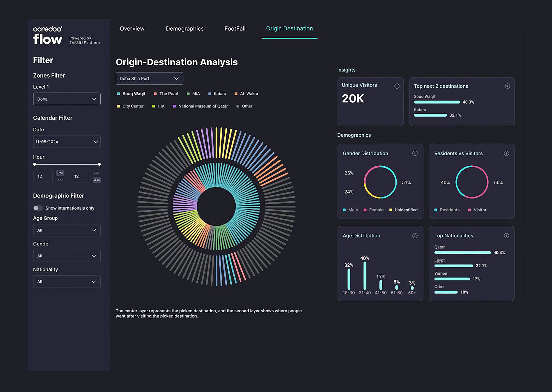
Task: Click the Male gender legend swatch
Action: pyautogui.click(x=344, y=210)
